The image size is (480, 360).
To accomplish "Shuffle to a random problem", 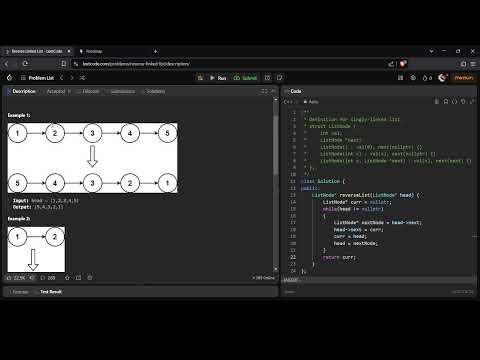I will (82, 78).
